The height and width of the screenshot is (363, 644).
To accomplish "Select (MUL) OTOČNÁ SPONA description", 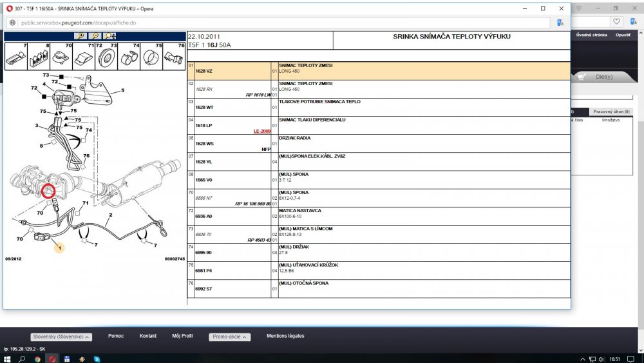I will point(303,283).
